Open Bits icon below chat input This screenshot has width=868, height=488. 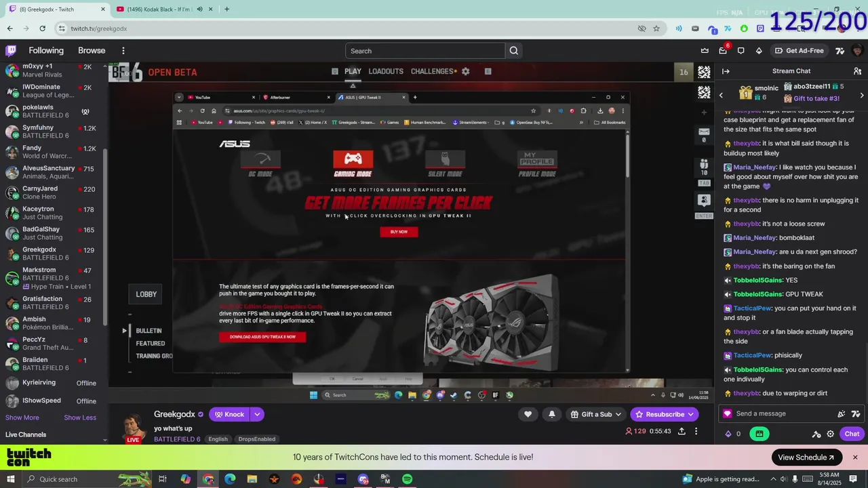(x=728, y=434)
